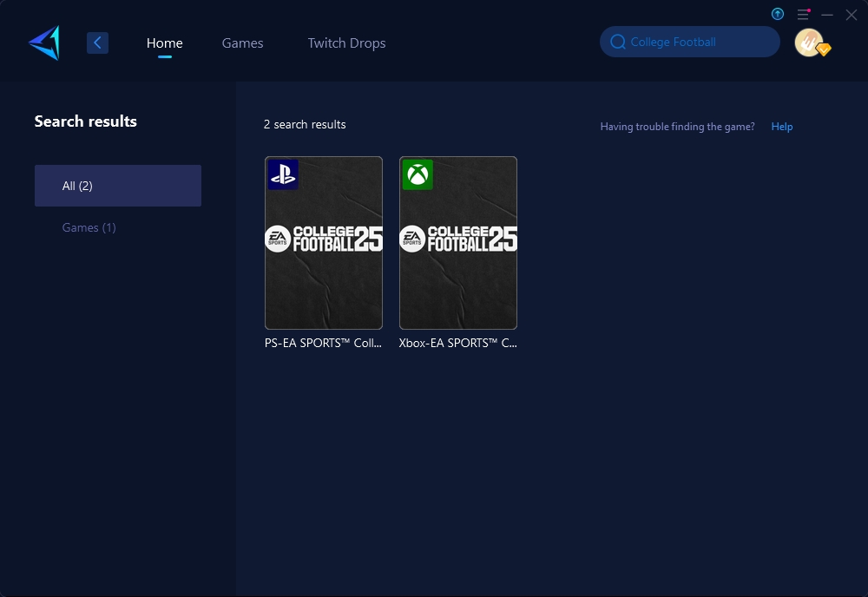Click the search magnifier icon
This screenshot has width=868, height=597.
click(x=618, y=42)
